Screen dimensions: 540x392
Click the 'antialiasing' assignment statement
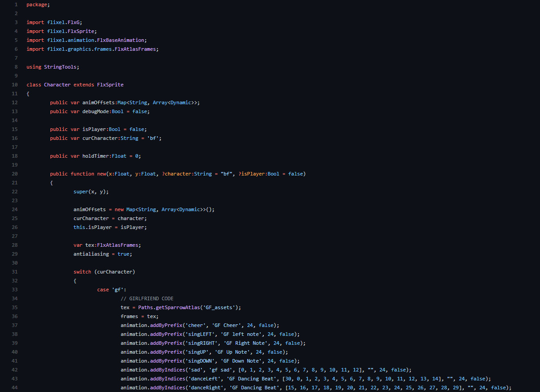point(102,254)
